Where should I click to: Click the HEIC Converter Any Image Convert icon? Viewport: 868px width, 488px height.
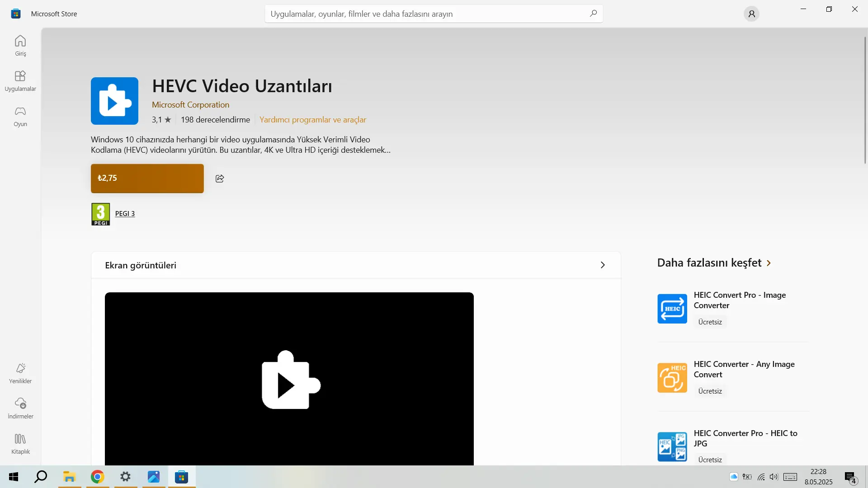[672, 378]
